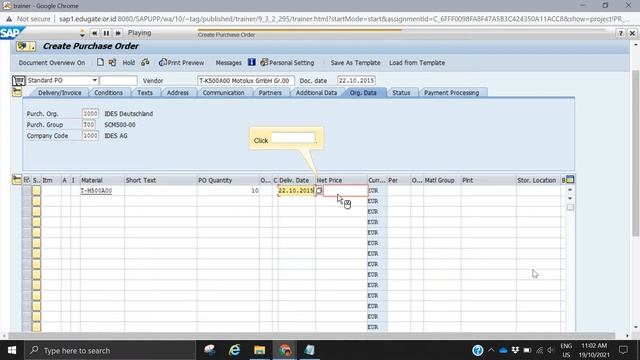Click the Short Text column header
The image size is (640, 360).
[x=161, y=180]
